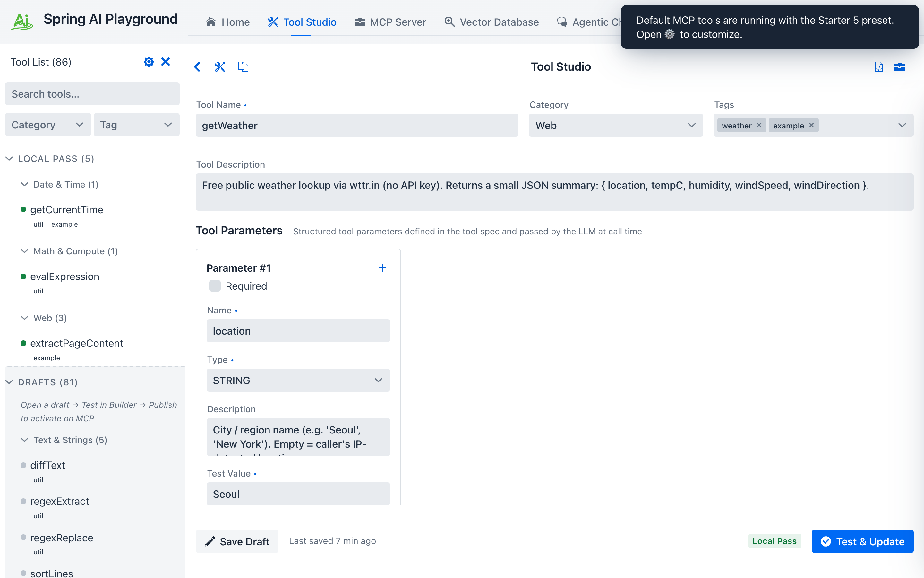
Task: Click the 'Tool List (86)' heading
Action: [x=41, y=62]
